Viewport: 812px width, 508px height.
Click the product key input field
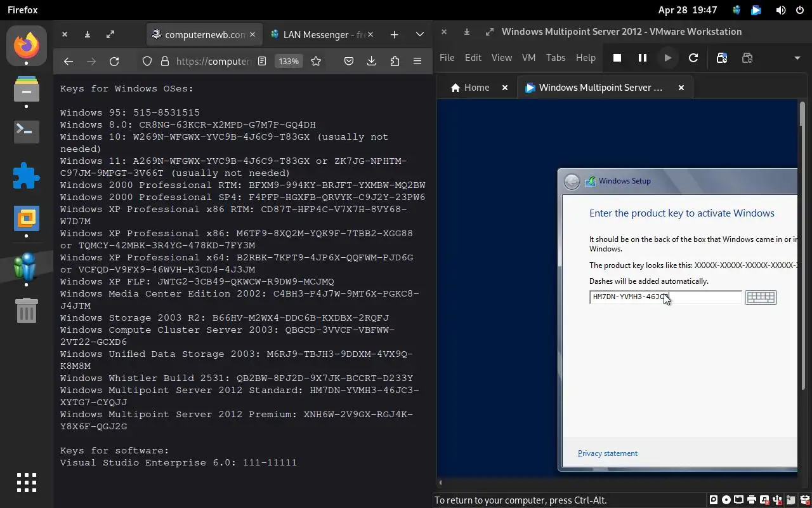(x=665, y=297)
